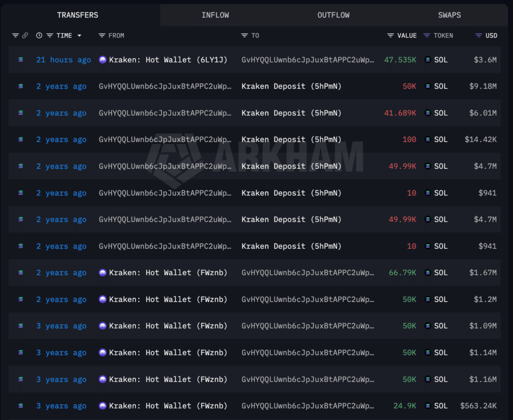The image size is (513, 420).
Task: Expand the TIME sort dropdown arrow
Action: coord(79,36)
